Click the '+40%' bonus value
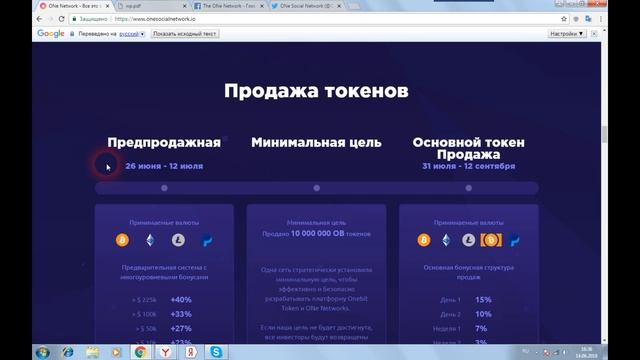The width and height of the screenshot is (640, 360). point(181,300)
